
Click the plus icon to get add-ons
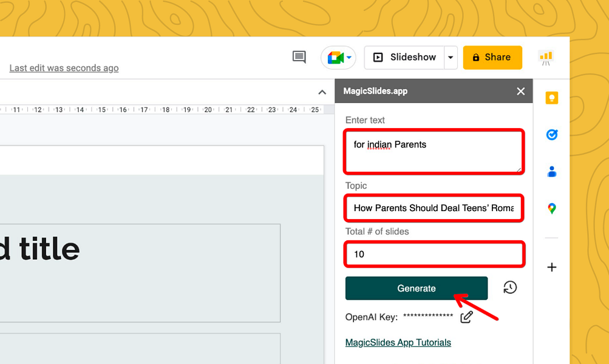[552, 268]
